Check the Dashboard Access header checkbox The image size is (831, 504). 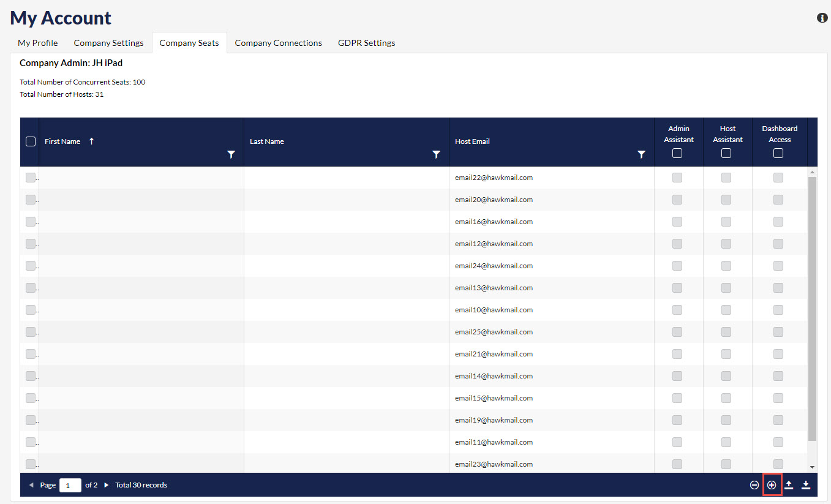coord(778,154)
